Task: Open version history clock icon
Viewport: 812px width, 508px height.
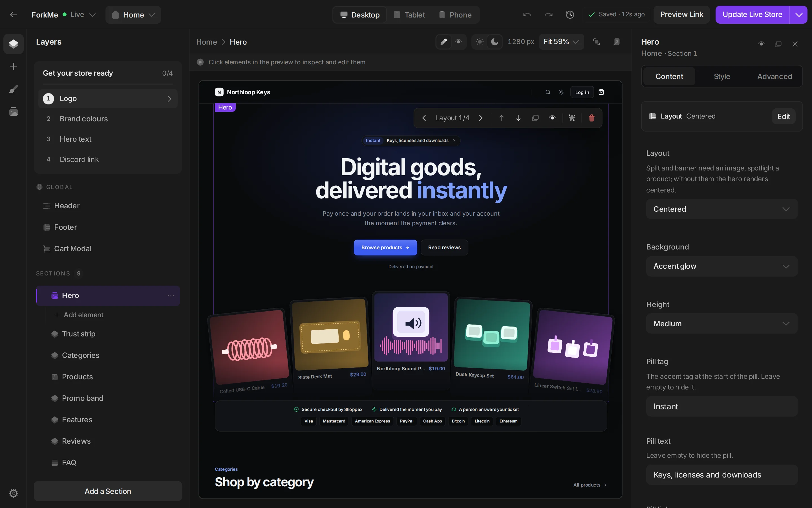Action: click(x=570, y=14)
